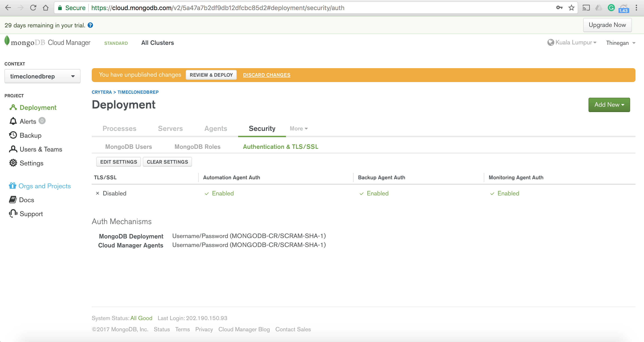Image resolution: width=644 pixels, height=342 pixels.
Task: Open Backup via its clock icon
Action: coord(13,135)
